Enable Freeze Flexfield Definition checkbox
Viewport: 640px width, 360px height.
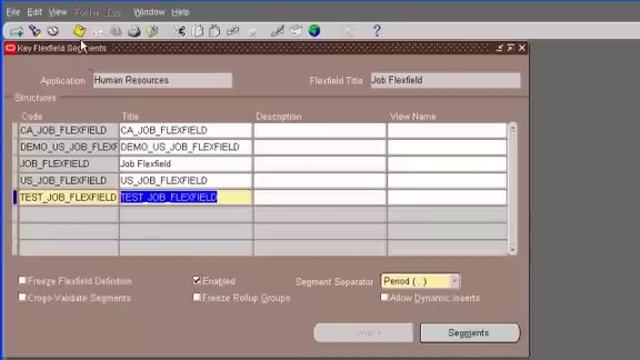22,280
